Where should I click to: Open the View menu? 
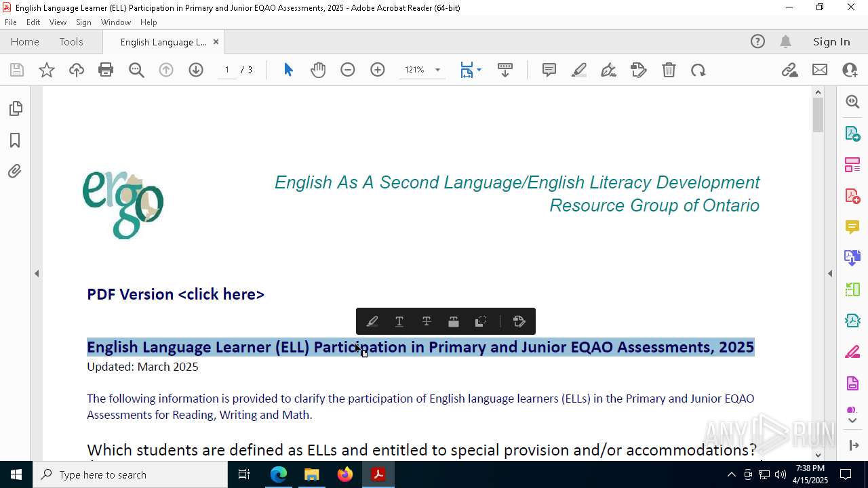tap(58, 22)
